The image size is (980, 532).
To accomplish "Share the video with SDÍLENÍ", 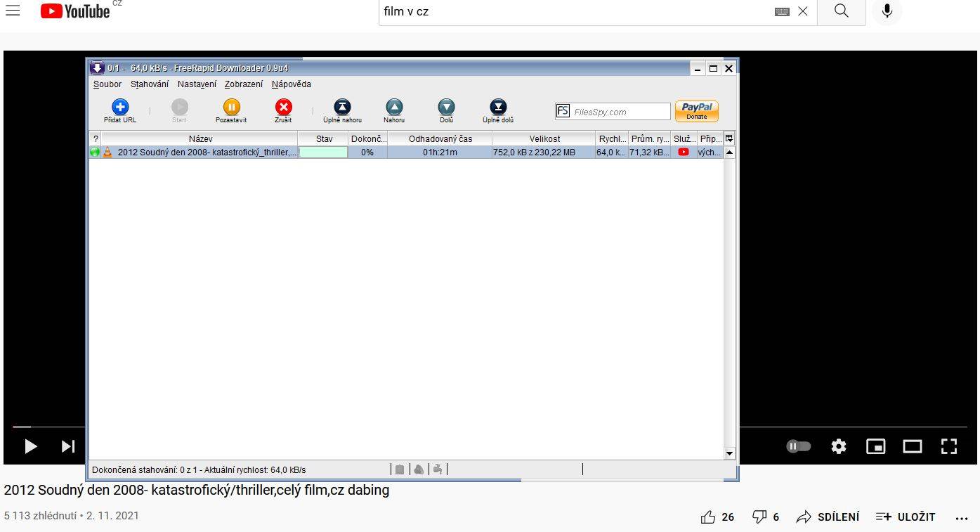I will click(828, 517).
